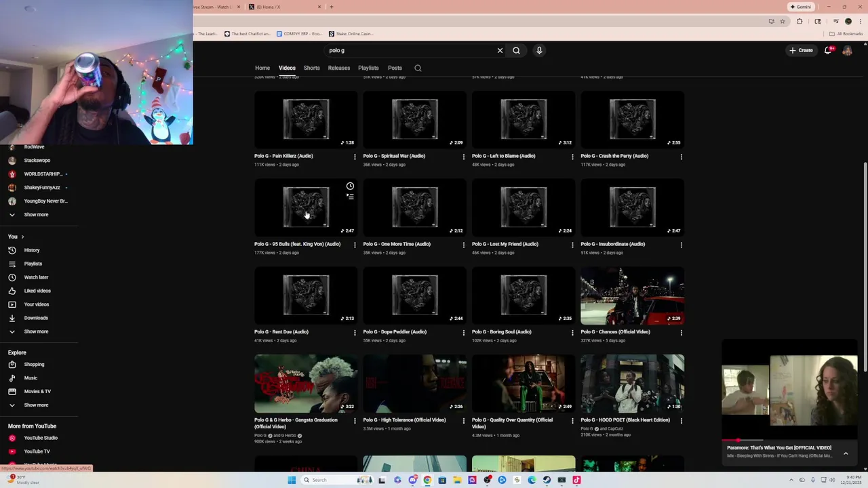This screenshot has width=868, height=488.
Task: Open options for Rent Due (Audio)
Action: click(x=355, y=333)
